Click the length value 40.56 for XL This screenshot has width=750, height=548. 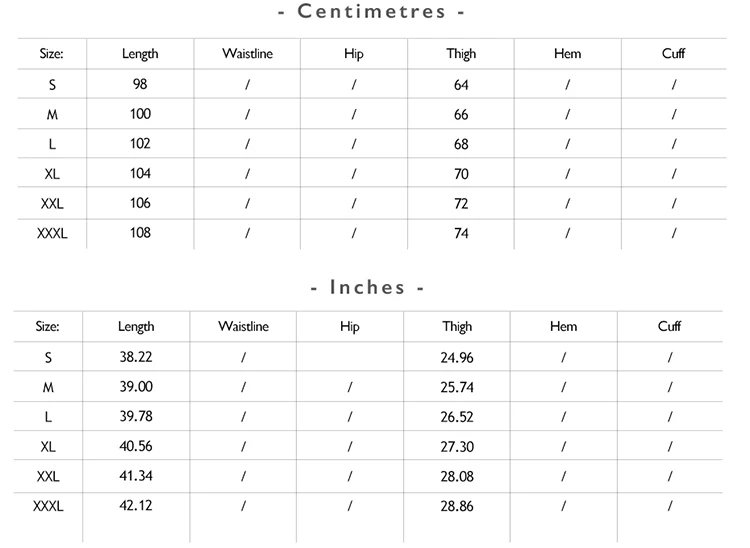(136, 446)
